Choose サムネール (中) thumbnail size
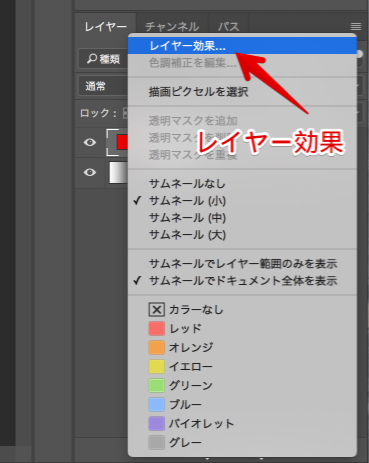Viewport: 369px width, 463px height. coord(242,218)
